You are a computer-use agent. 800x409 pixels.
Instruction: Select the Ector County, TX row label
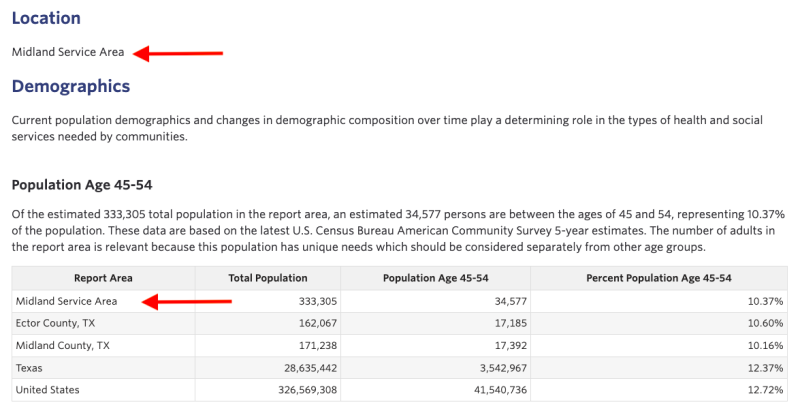tap(55, 322)
